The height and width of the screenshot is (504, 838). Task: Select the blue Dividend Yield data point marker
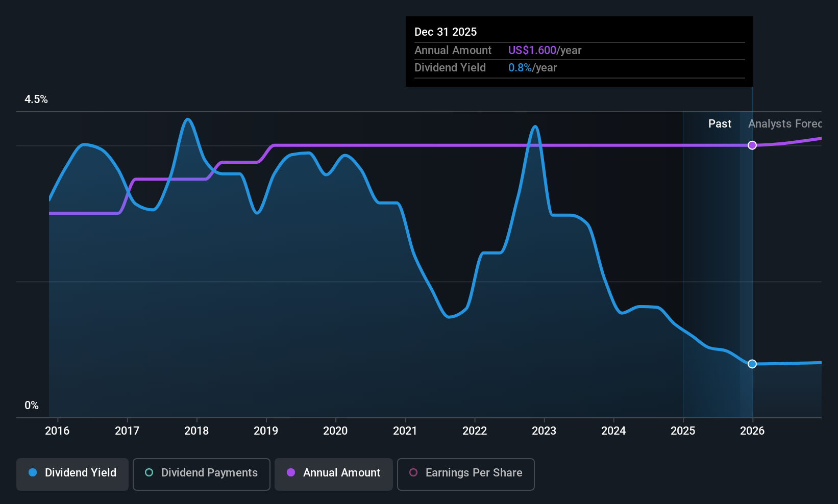pos(752,364)
